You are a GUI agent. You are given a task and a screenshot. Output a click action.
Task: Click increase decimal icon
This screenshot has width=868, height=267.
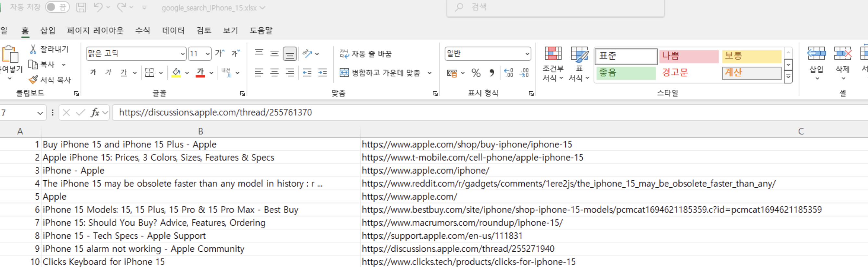(x=508, y=73)
